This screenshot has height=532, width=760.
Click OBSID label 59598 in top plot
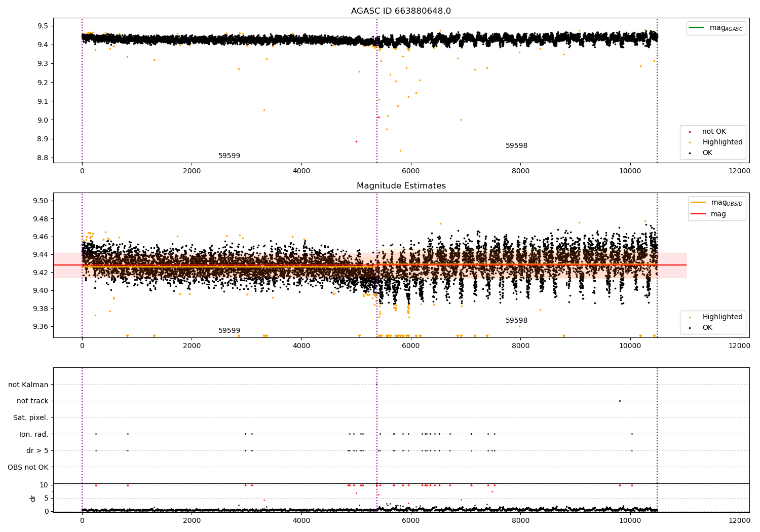516,146
